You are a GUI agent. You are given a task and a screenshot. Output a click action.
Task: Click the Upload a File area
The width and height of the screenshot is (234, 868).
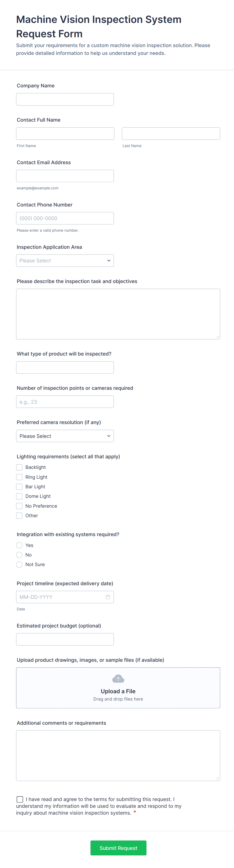point(118,691)
